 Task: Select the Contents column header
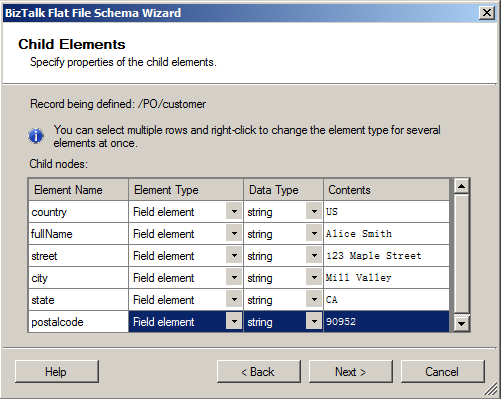coord(386,190)
